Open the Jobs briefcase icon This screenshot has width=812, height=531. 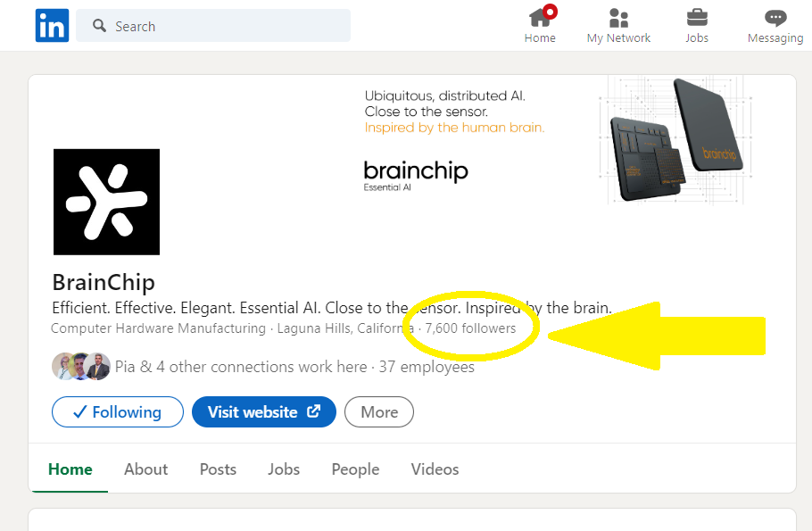coord(697,18)
